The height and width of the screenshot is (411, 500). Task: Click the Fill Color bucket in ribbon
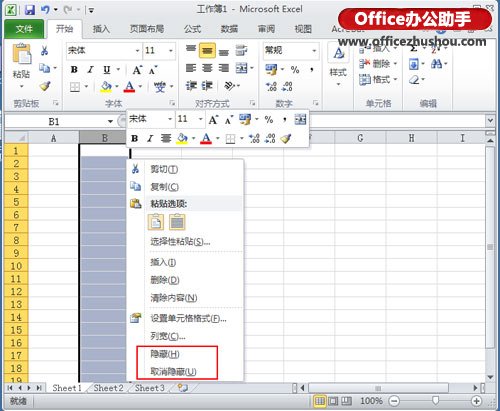[106, 87]
